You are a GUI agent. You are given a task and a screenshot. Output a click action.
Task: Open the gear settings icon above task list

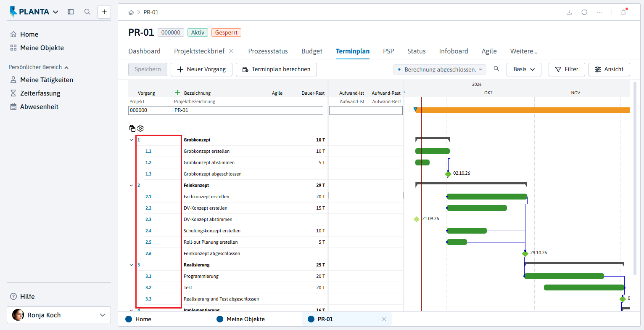pyautogui.click(x=140, y=128)
